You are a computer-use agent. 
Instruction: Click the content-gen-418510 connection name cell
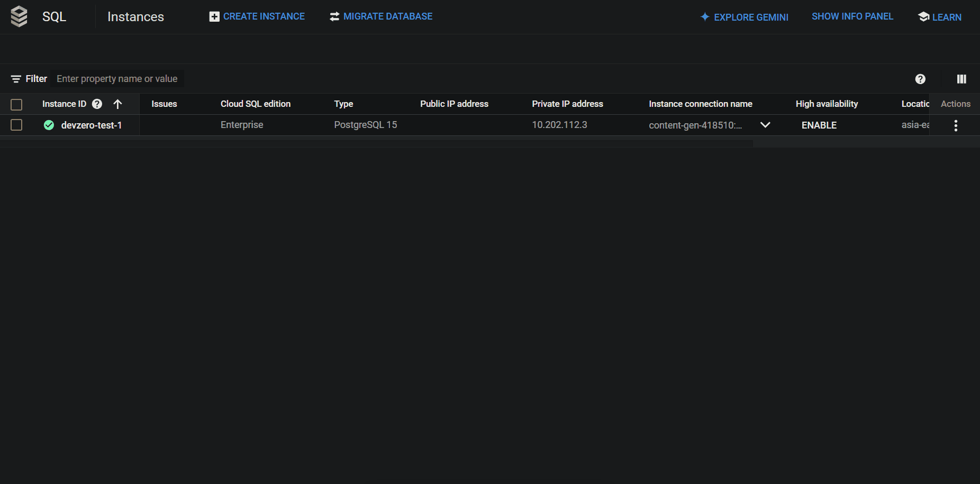point(695,125)
